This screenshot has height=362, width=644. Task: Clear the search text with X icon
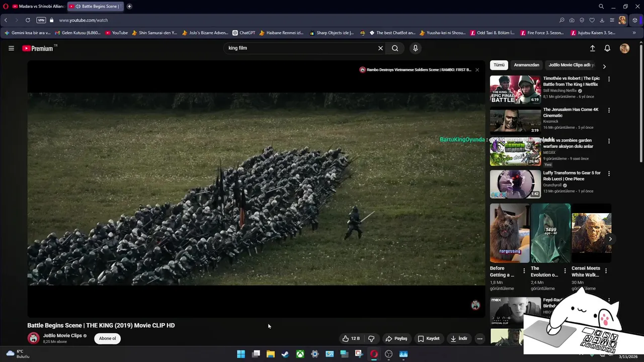(380, 48)
